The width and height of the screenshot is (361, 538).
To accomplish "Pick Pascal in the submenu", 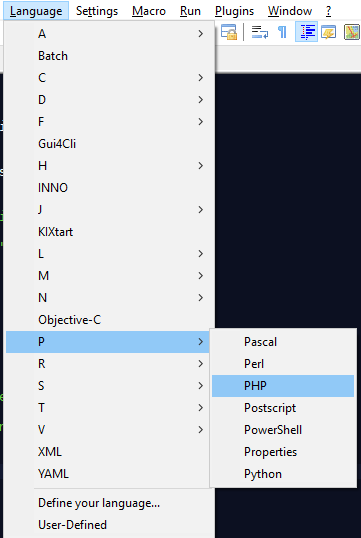I will 283,342.
